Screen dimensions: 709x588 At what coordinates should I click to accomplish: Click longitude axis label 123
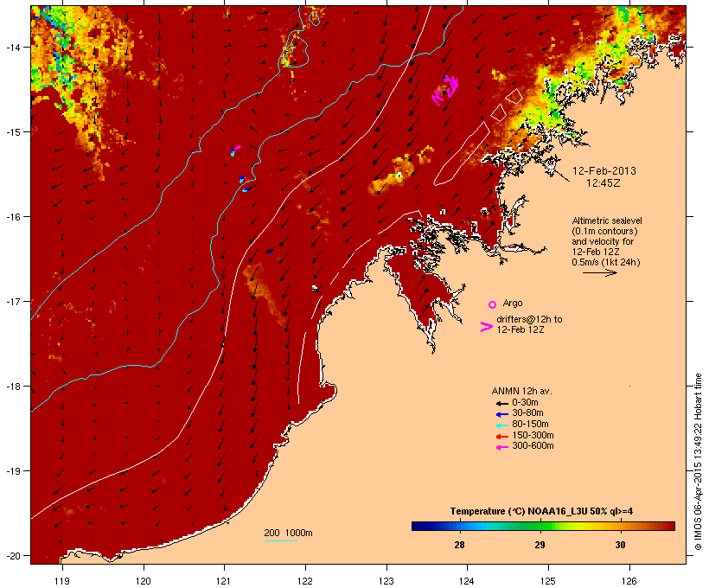point(386,581)
